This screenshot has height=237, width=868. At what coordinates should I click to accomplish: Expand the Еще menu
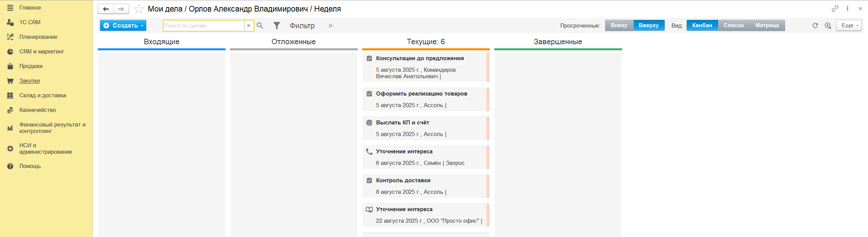[x=848, y=26]
